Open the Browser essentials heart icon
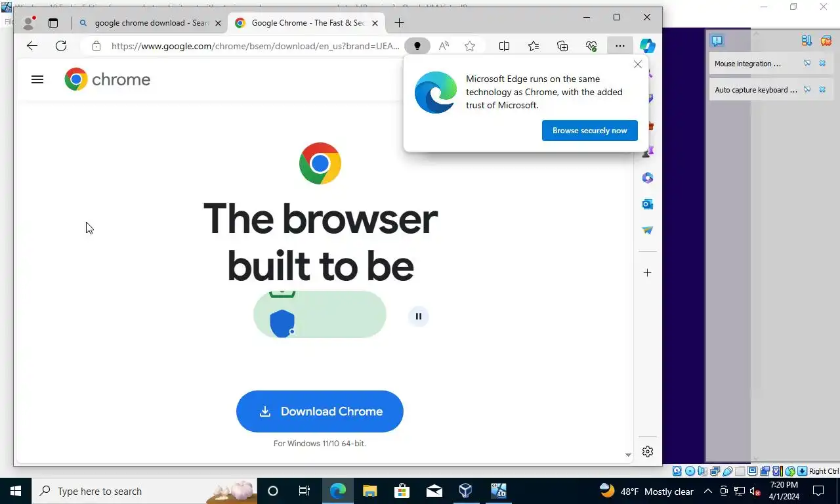 (591, 46)
